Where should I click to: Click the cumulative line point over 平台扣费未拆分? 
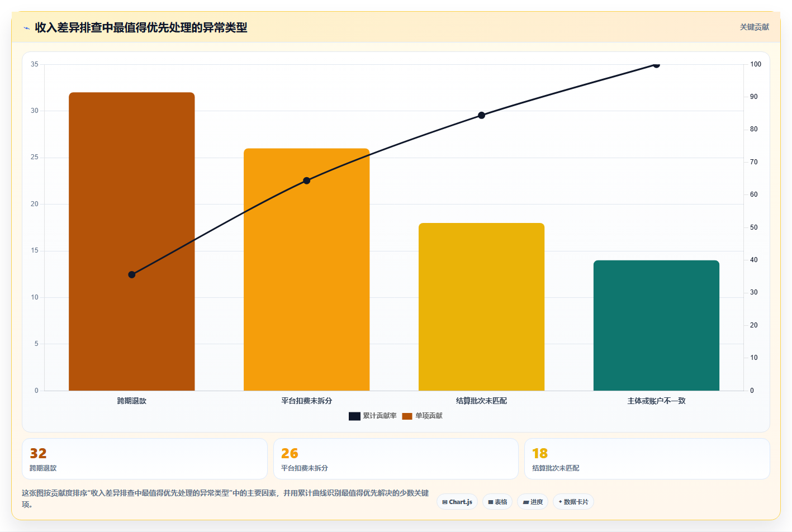click(306, 180)
